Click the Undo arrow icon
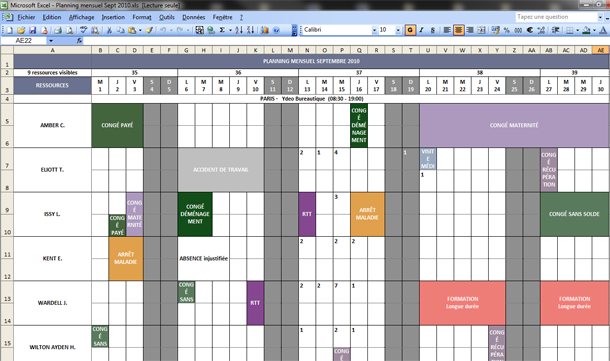 [163, 30]
